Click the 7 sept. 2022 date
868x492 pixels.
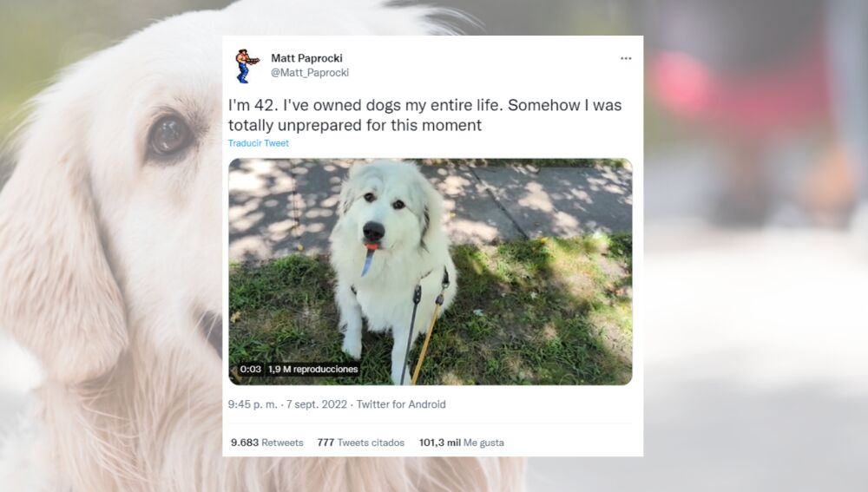click(x=317, y=404)
